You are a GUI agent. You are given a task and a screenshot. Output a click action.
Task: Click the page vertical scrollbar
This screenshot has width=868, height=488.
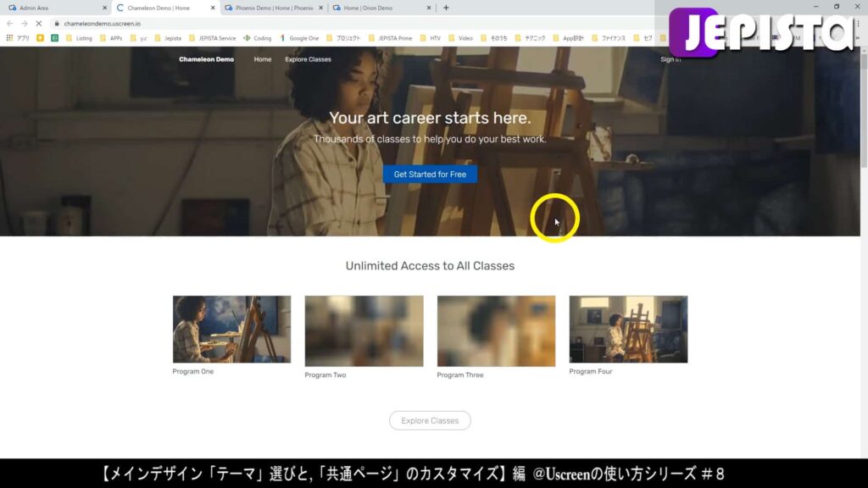[x=864, y=111]
